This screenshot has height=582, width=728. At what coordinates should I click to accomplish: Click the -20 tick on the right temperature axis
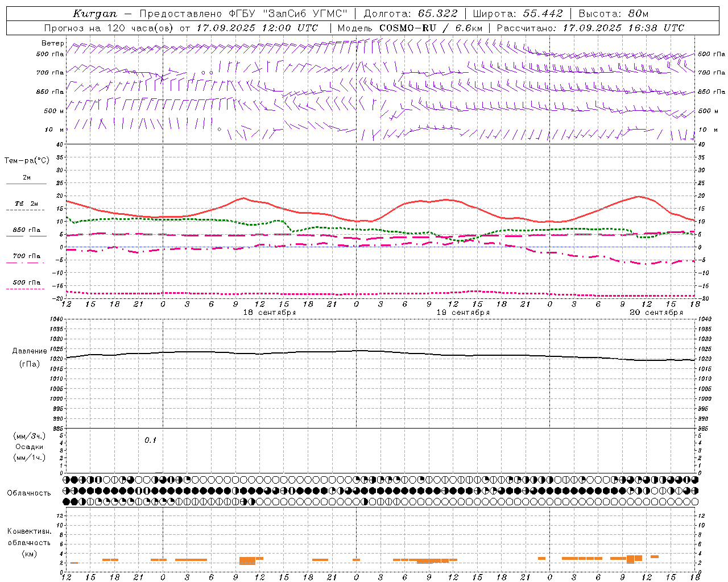click(x=704, y=299)
